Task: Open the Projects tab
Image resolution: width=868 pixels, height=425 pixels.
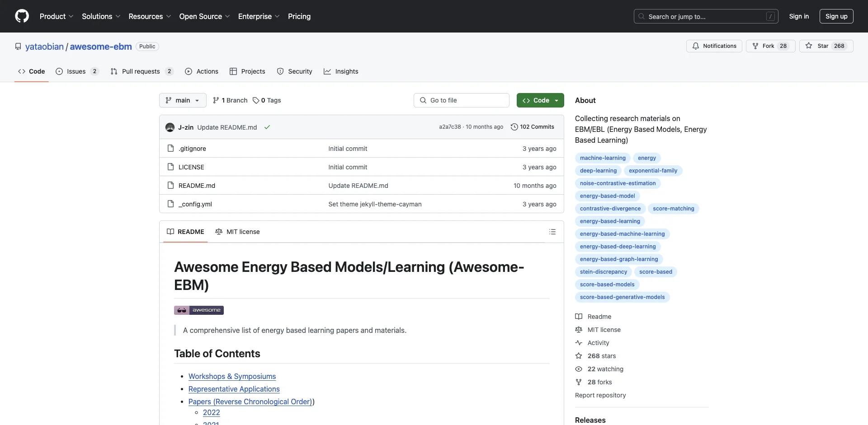Action: tap(247, 71)
